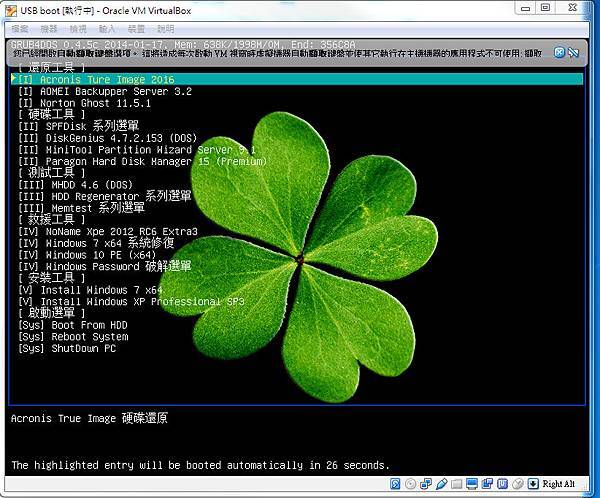
Task: Click the auto-boot countdown message text
Action: coord(201,465)
